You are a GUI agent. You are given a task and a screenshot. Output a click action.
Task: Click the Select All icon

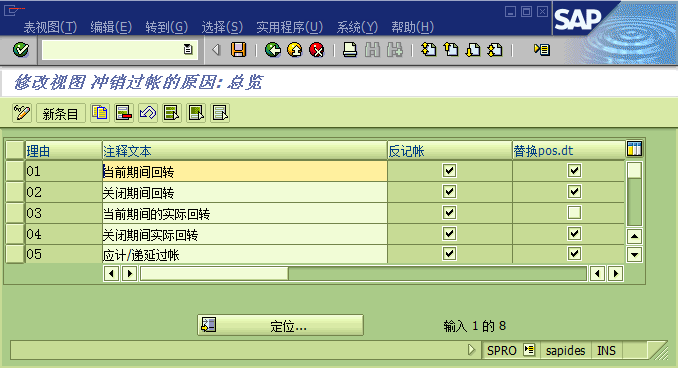[x=172, y=113]
